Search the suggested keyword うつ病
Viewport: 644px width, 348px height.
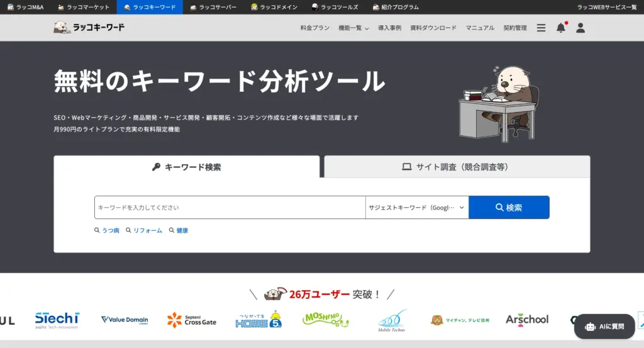(x=111, y=230)
